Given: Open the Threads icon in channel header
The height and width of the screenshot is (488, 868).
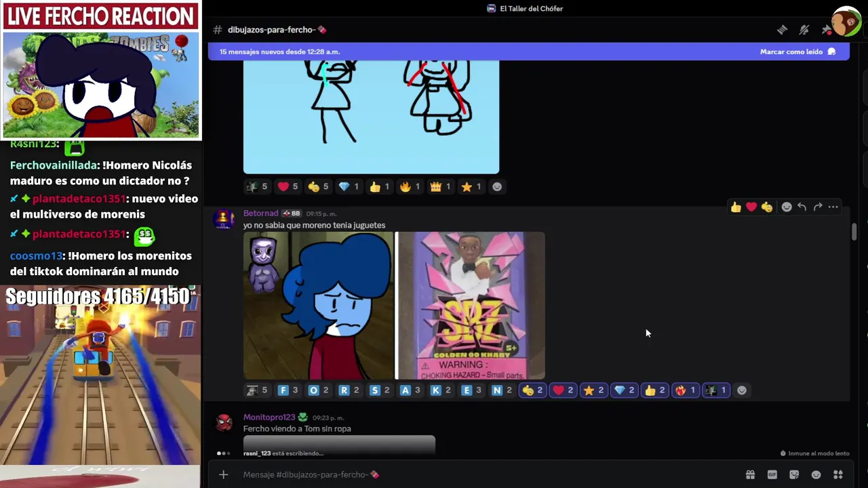Looking at the screenshot, I should click(782, 30).
